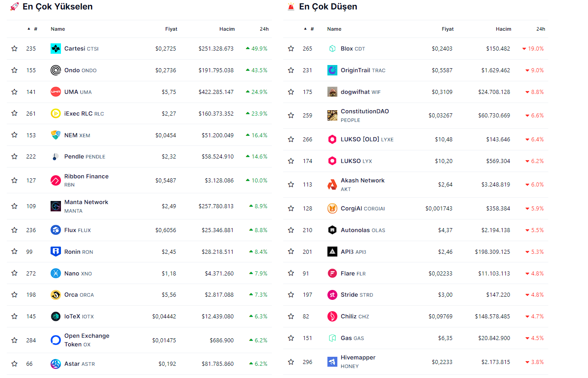The width and height of the screenshot is (588, 378).
Task: Click the UMA red logo icon
Action: (x=56, y=92)
